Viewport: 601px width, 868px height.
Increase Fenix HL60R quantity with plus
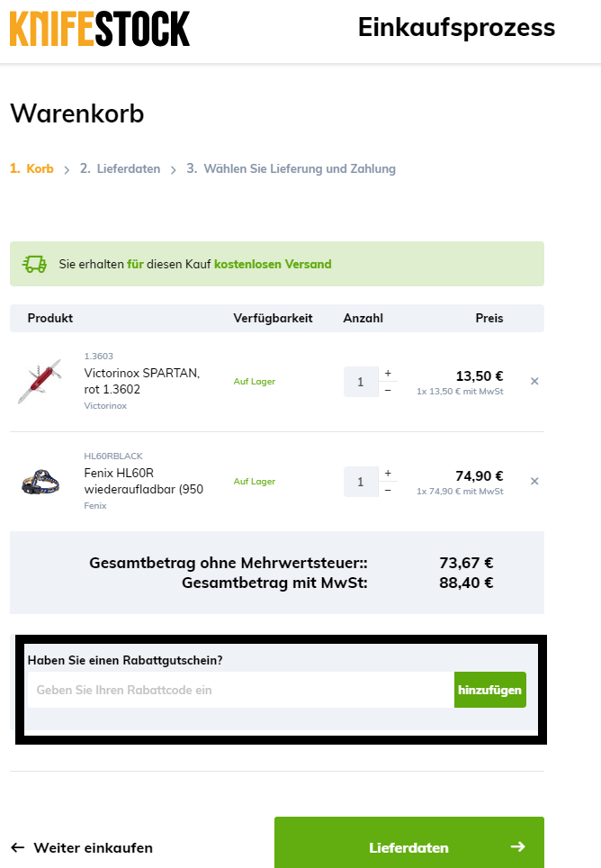pos(388,473)
